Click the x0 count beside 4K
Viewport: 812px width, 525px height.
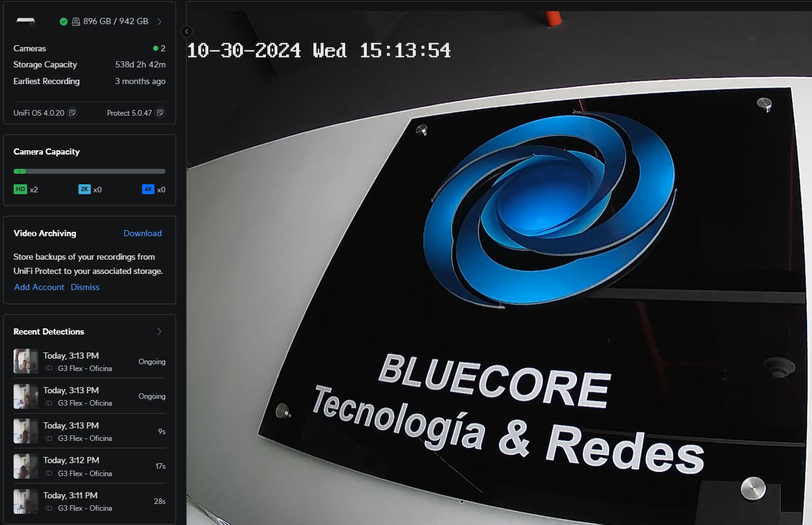161,190
